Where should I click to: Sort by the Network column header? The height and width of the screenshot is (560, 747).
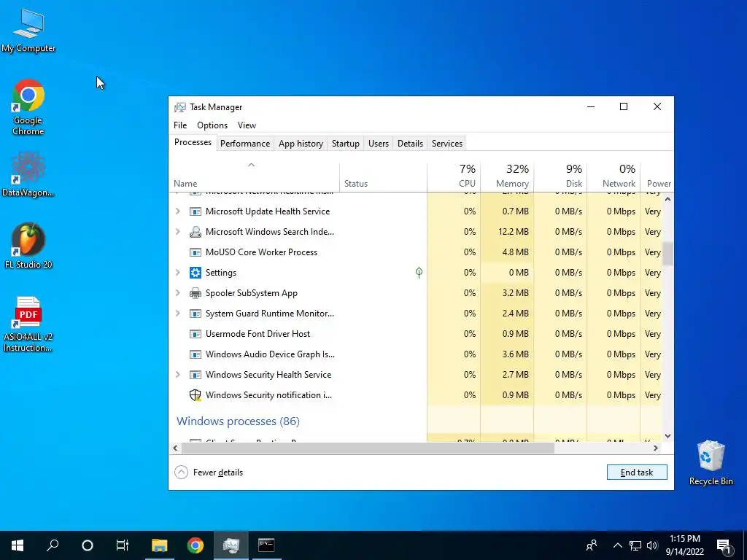[x=614, y=177]
